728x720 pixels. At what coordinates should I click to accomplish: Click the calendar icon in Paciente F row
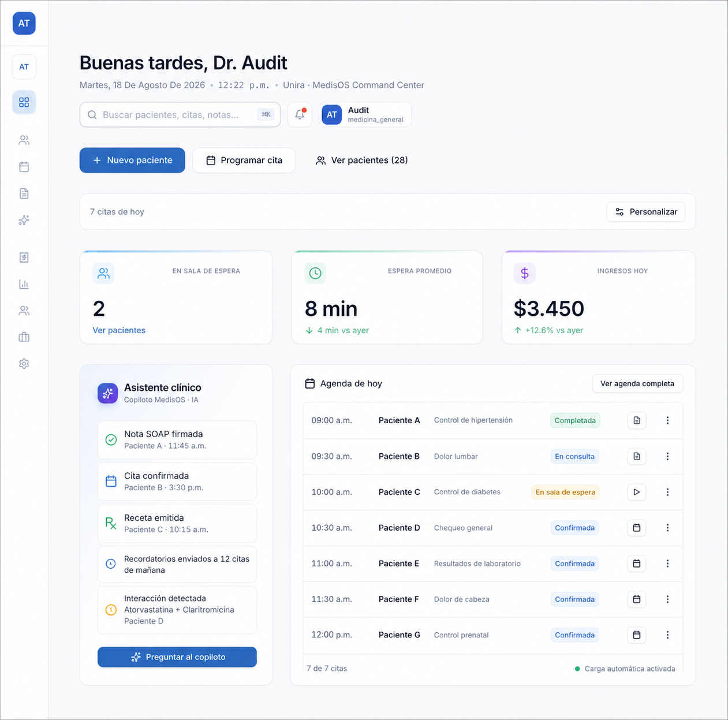[636, 599]
